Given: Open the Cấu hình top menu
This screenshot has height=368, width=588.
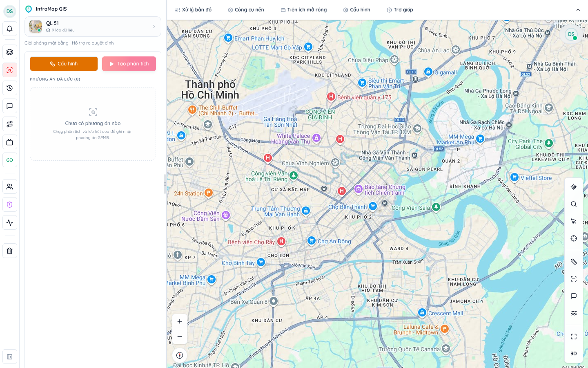Looking at the screenshot, I should point(357,10).
